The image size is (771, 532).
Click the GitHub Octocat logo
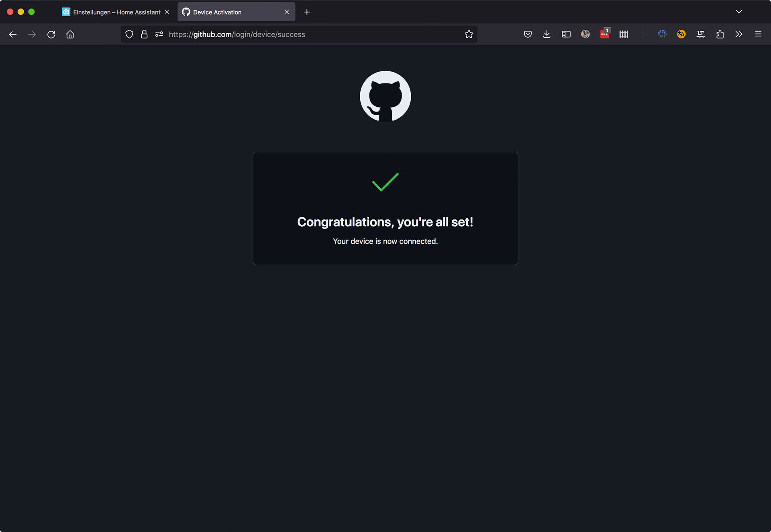pos(385,96)
